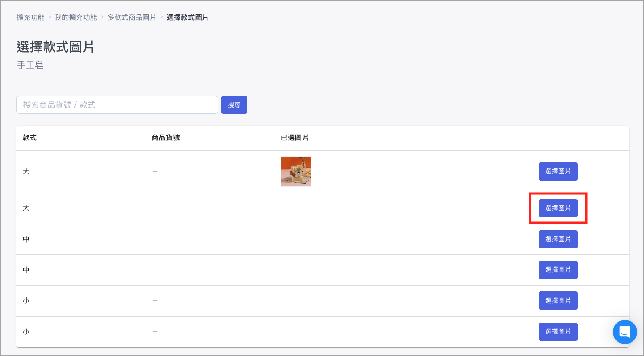Navigate to 多款式商品圖片 breadcrumb
The image size is (644, 356).
coord(132,17)
